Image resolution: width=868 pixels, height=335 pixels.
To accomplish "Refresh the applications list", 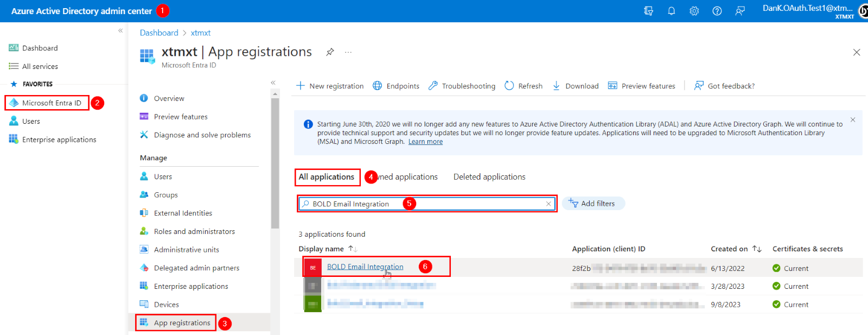I will click(524, 86).
